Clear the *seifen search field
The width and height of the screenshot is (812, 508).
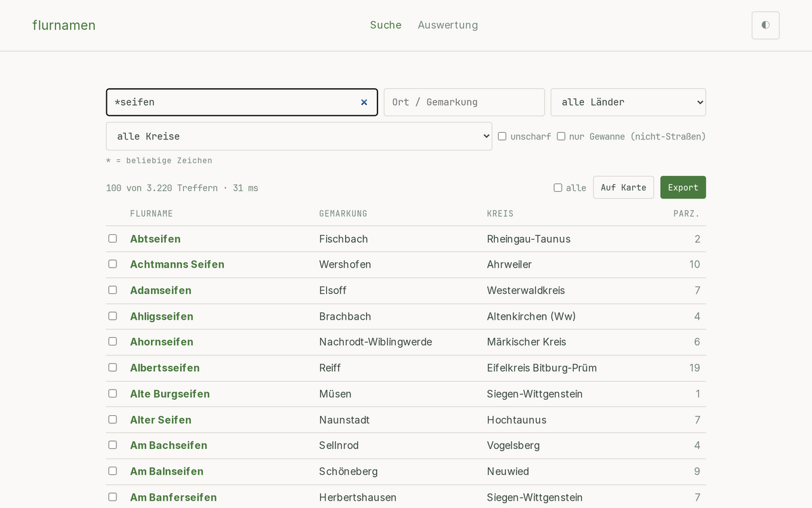(364, 102)
